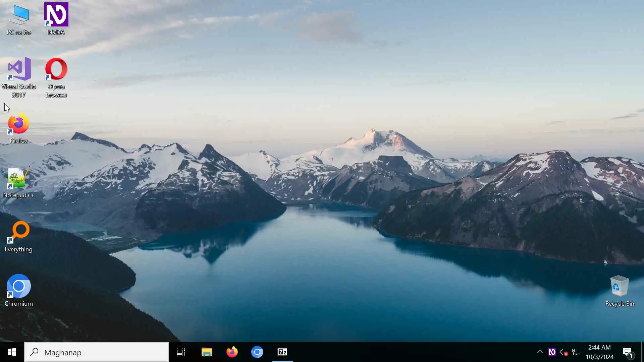
Task: Select the NVDA desktop shortcut
Action: click(x=56, y=19)
